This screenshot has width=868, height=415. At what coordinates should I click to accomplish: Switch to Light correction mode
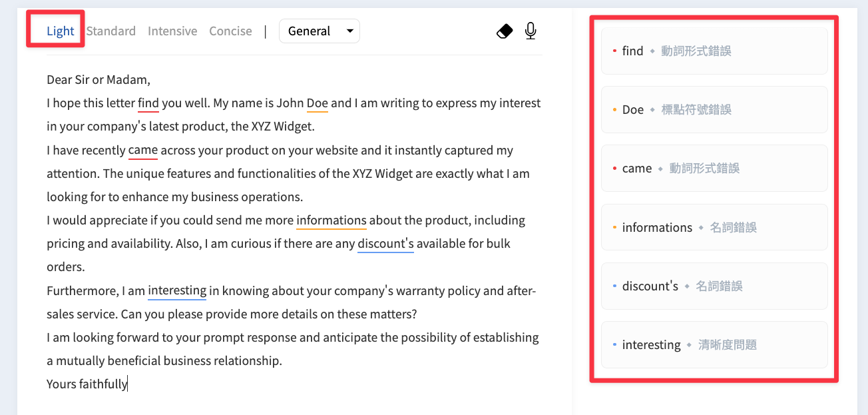[x=60, y=31]
